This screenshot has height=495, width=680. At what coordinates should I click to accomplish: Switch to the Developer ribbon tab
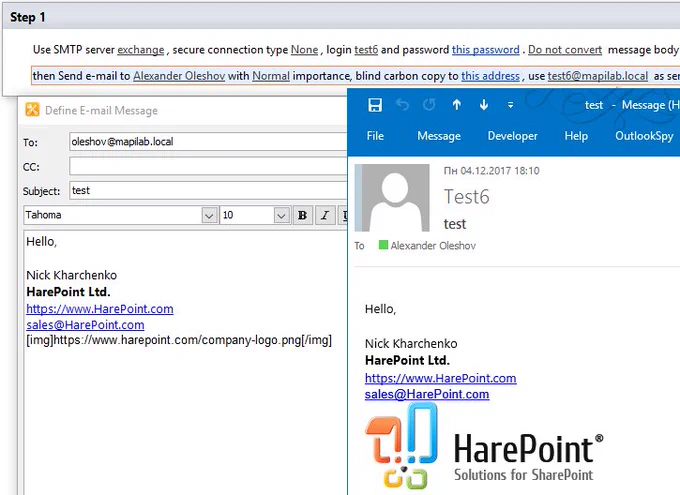(x=512, y=136)
